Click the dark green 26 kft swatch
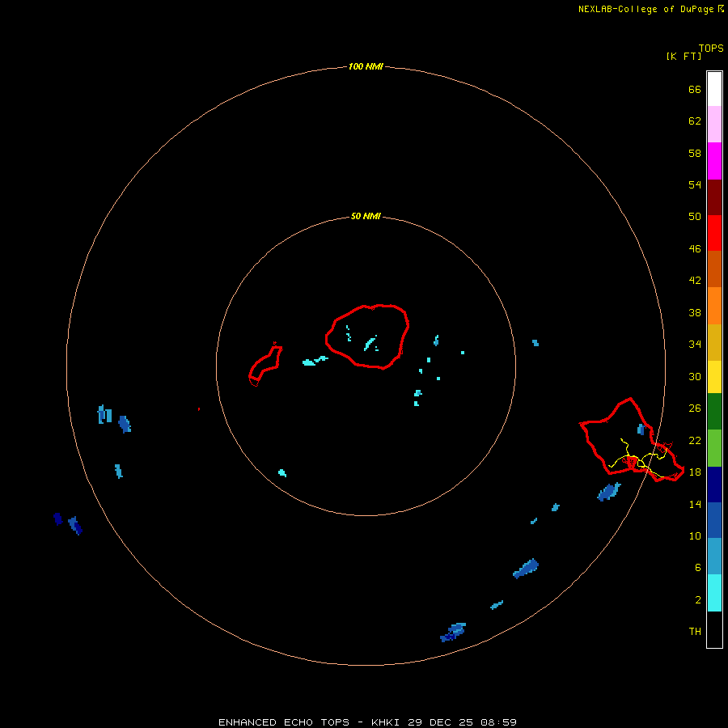The image size is (728, 728). 714,412
